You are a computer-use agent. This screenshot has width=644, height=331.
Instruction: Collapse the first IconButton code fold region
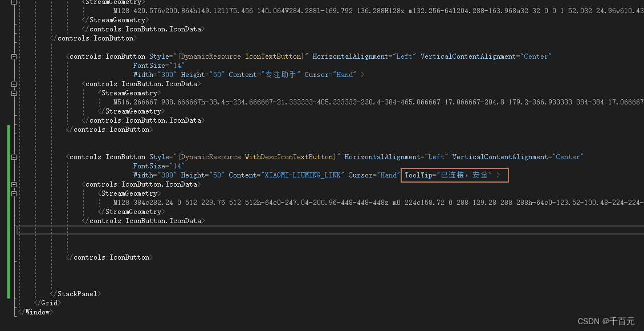[x=13, y=56]
